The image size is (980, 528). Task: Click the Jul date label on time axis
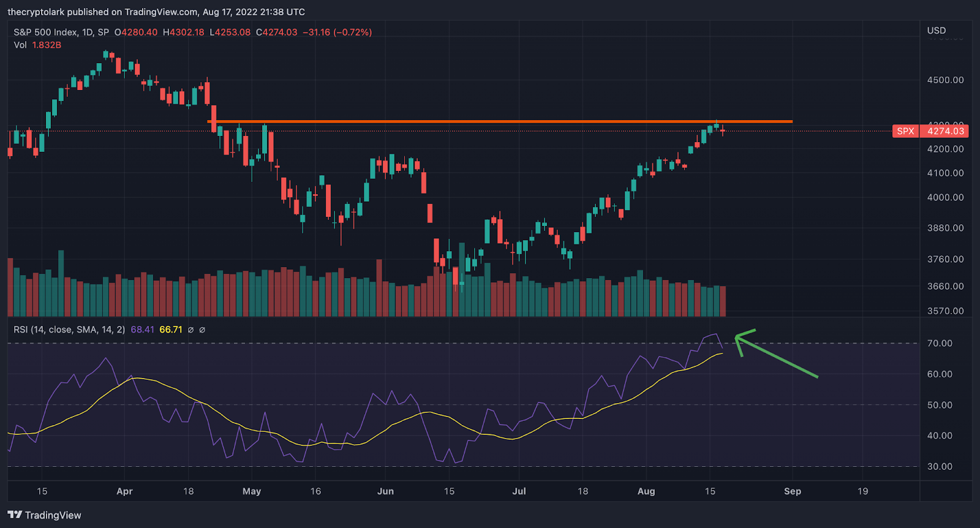(x=519, y=491)
